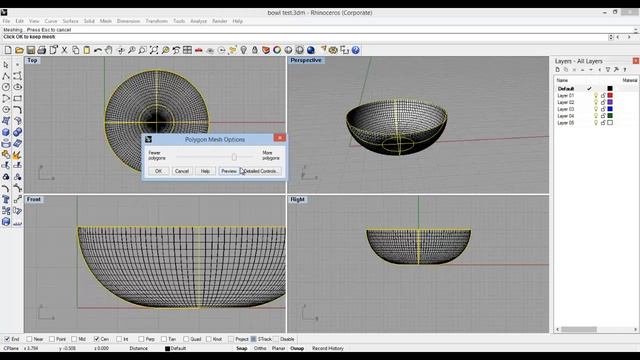The width and height of the screenshot is (640, 360).
Task: Toggle the Cen osnap checkbox
Action: (x=96, y=339)
